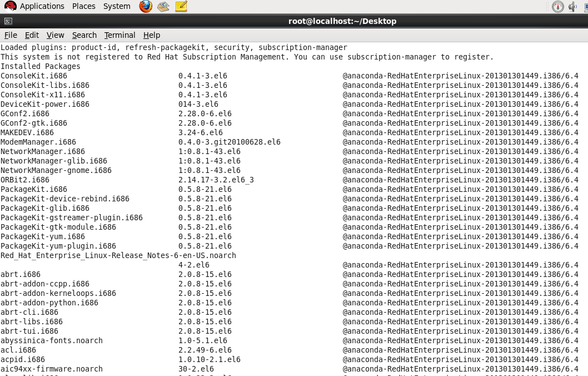The image size is (588, 376).
Task: Click the GConf2.i686 package name
Action: tap(25, 113)
